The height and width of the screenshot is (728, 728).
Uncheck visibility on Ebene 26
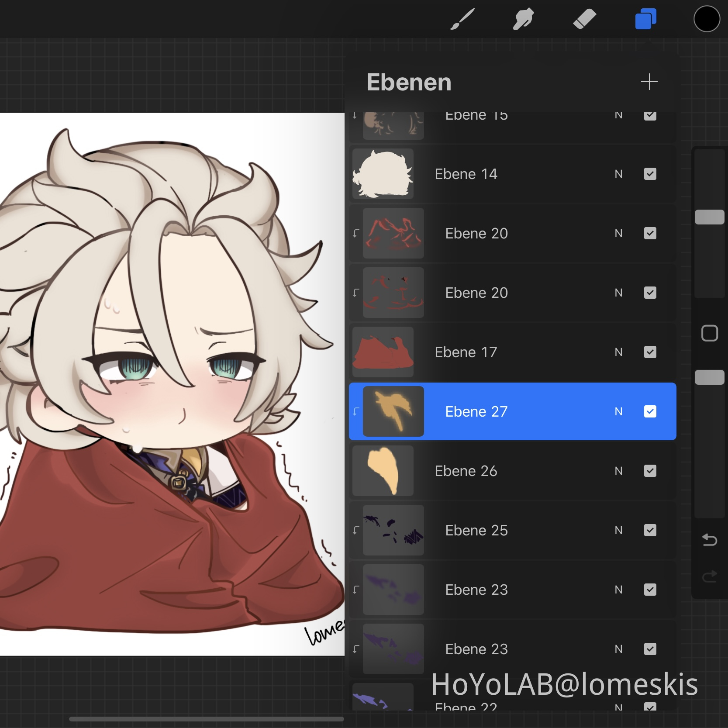[650, 471]
